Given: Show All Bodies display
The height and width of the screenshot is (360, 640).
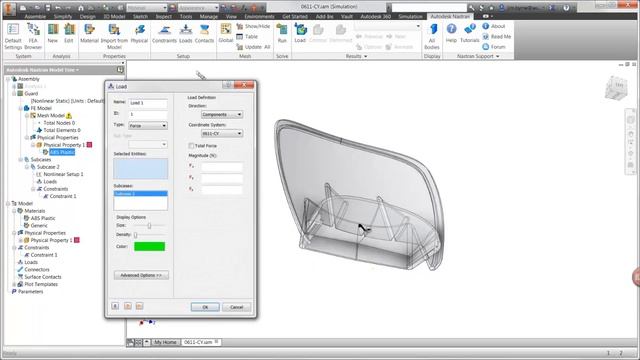Looking at the screenshot, I should pos(432,36).
